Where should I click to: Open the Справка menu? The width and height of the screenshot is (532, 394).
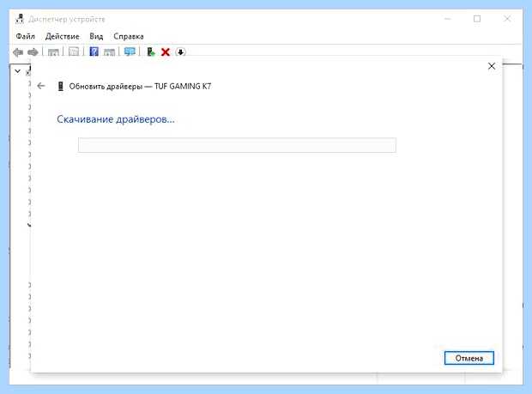(x=129, y=36)
